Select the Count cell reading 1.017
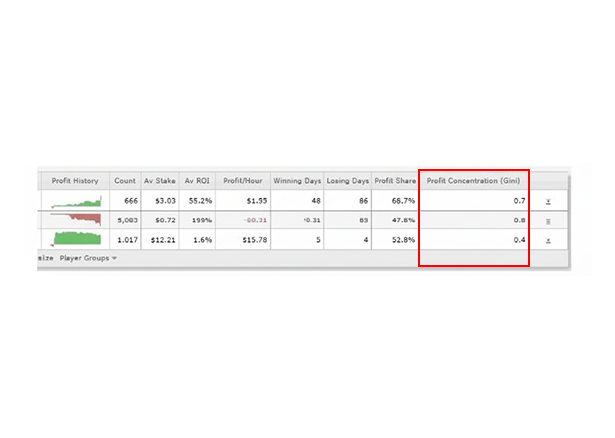The width and height of the screenshot is (615, 438). (127, 240)
